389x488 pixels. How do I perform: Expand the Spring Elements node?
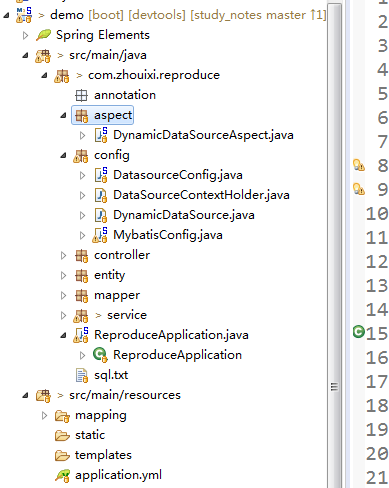(x=25, y=35)
